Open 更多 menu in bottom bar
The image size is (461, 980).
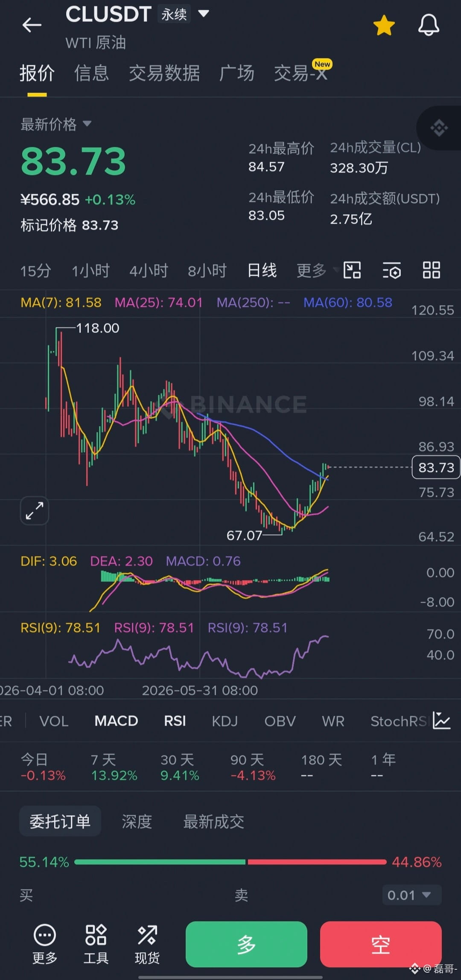click(x=45, y=944)
